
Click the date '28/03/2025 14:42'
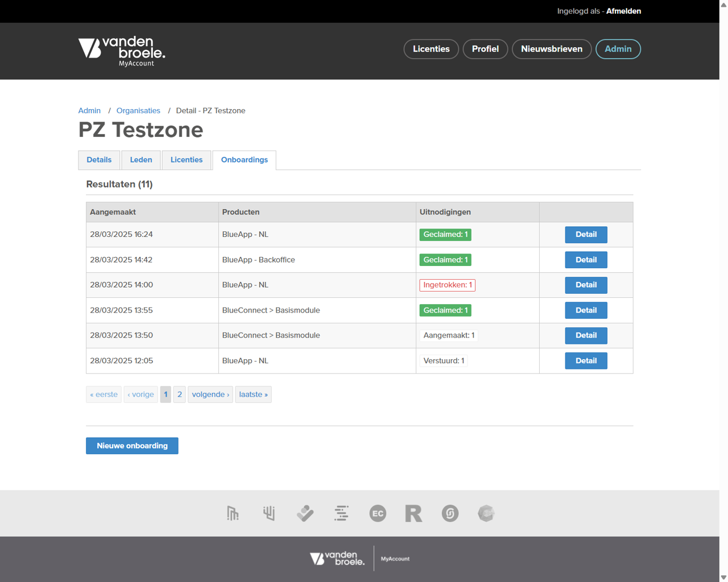[x=121, y=260]
